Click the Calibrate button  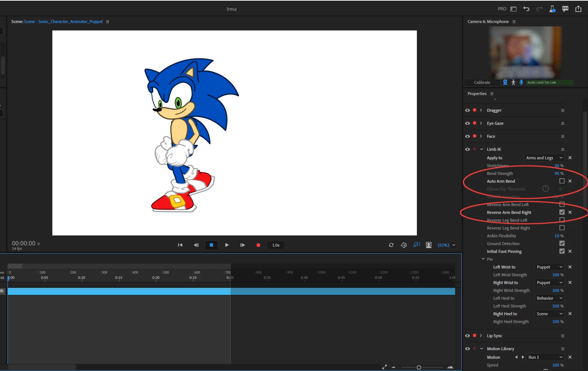click(482, 82)
